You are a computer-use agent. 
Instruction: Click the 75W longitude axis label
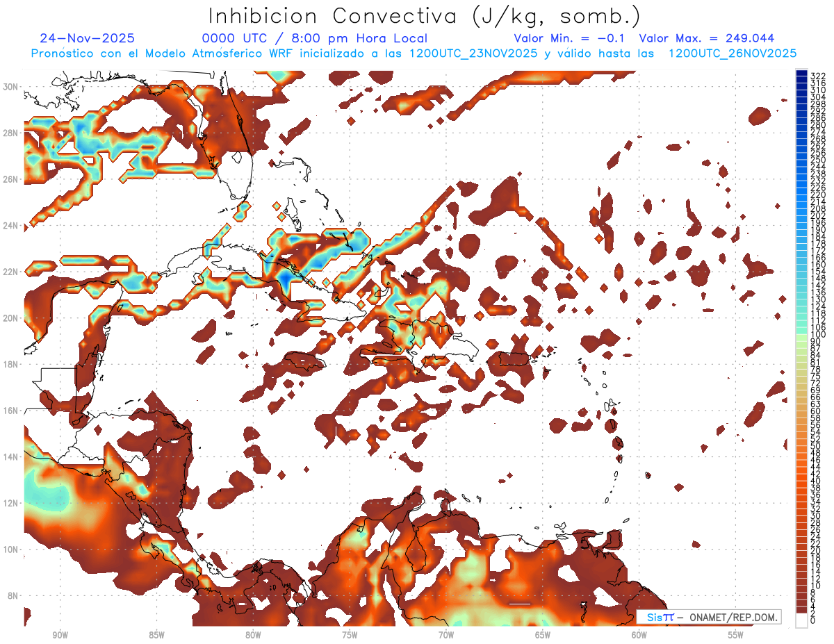[350, 635]
